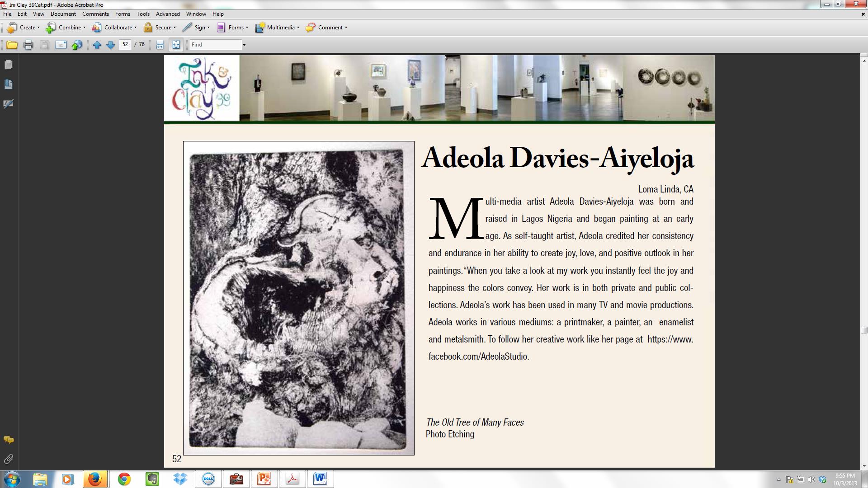Click the facebook.com/AdeolaStudio link text
Image resolution: width=868 pixels, height=488 pixels.
click(479, 357)
